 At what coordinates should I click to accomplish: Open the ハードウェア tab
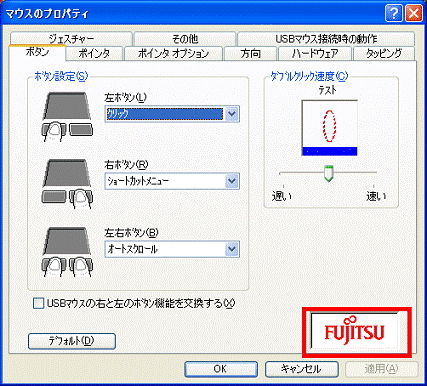click(x=315, y=53)
